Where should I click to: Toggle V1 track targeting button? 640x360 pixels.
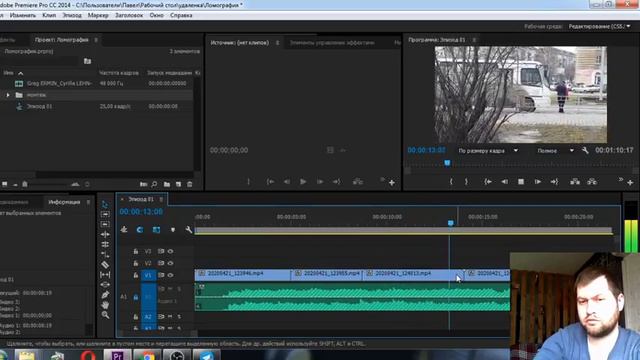click(148, 275)
